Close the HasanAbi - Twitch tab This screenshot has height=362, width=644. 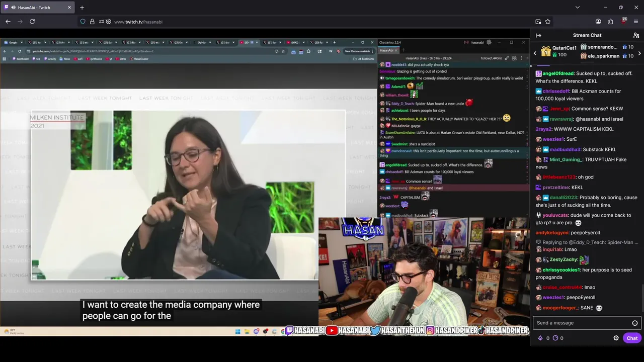click(x=69, y=8)
